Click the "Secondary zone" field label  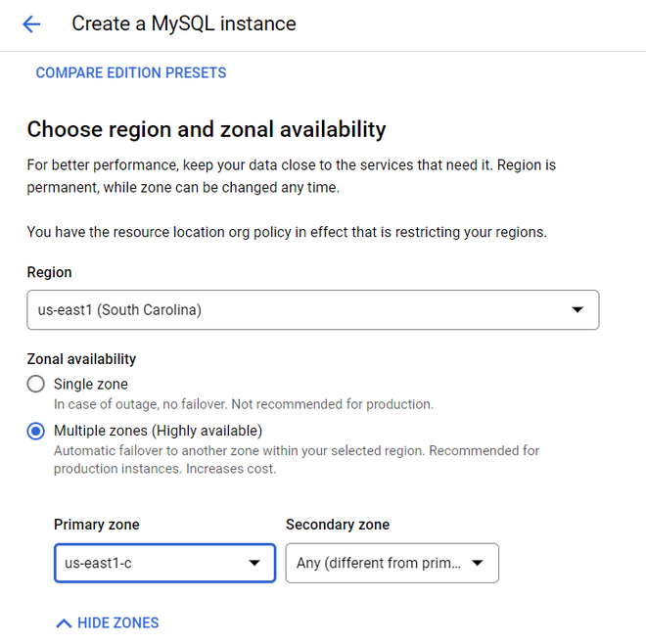pyautogui.click(x=338, y=525)
